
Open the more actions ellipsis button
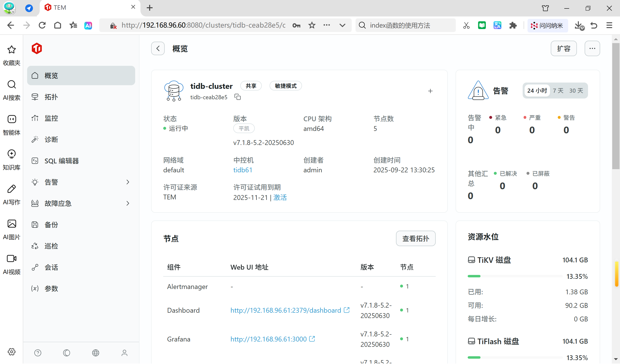[592, 48]
